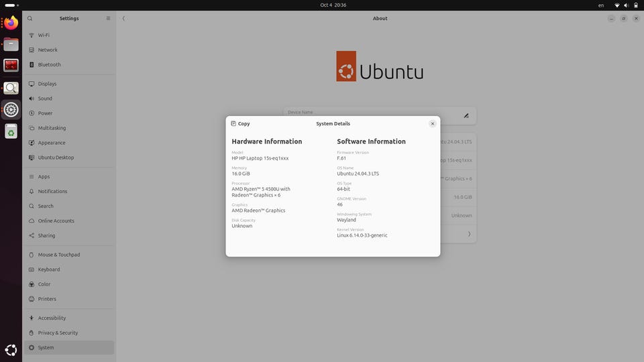Go to Color settings
Viewport: 644px width, 362px height.
tap(69, 284)
